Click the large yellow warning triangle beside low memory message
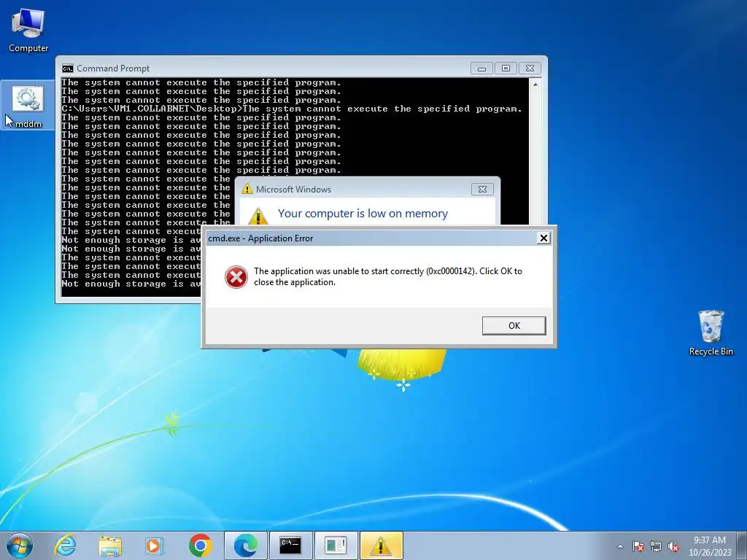This screenshot has width=747, height=560. click(258, 216)
